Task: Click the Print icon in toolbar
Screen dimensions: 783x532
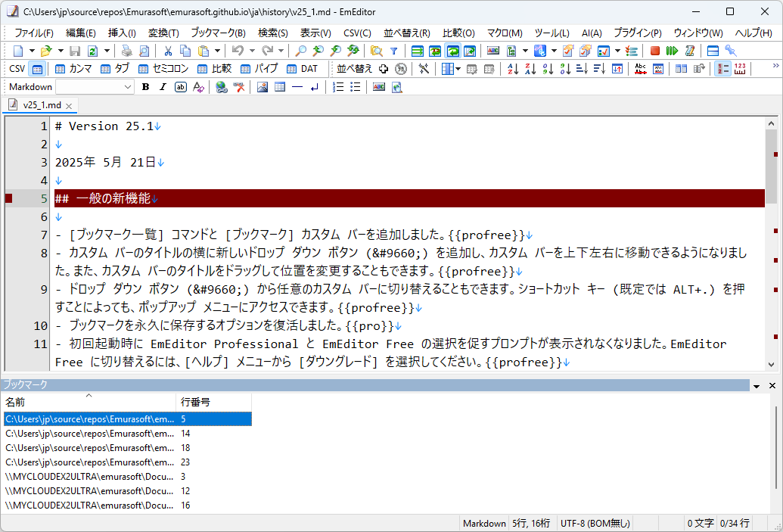Action: coord(127,51)
